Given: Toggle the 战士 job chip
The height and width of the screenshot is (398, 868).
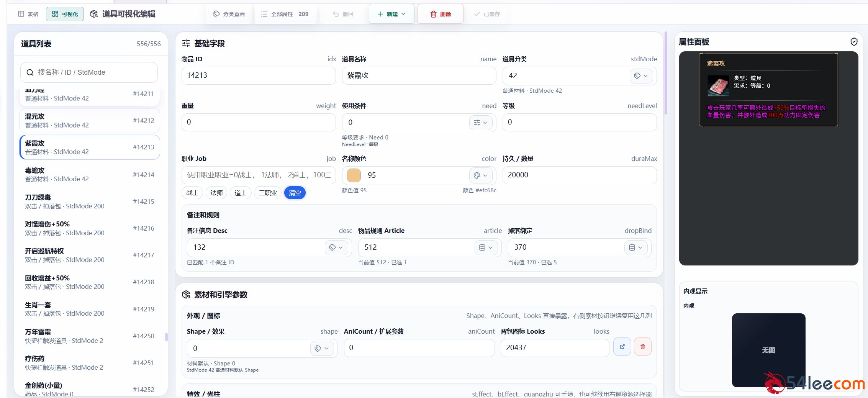Looking at the screenshot, I should [192, 193].
